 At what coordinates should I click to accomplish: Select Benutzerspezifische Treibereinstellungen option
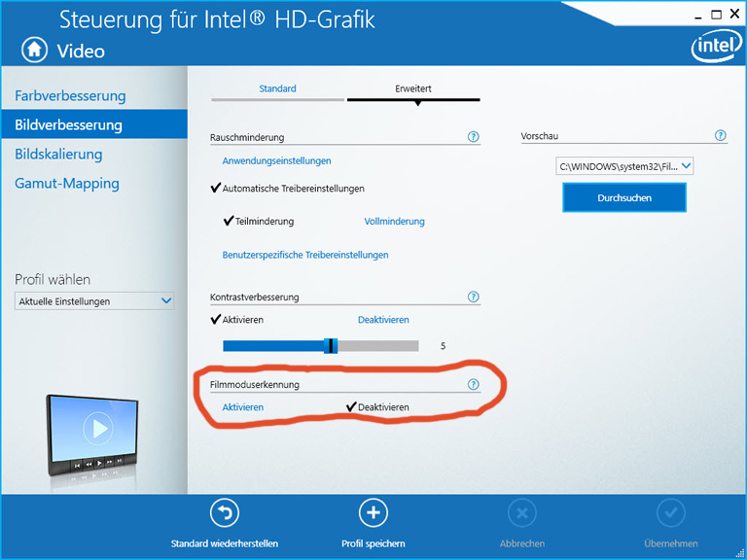(304, 255)
